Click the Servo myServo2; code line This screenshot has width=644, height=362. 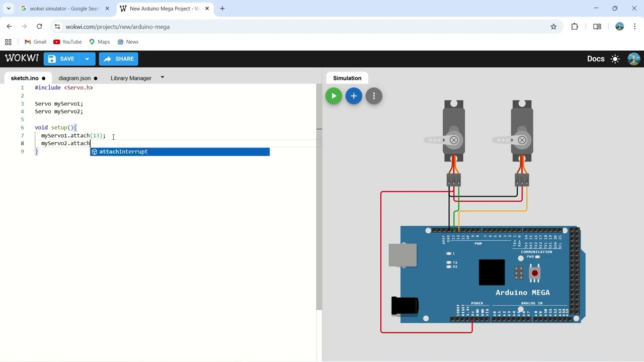(59, 112)
